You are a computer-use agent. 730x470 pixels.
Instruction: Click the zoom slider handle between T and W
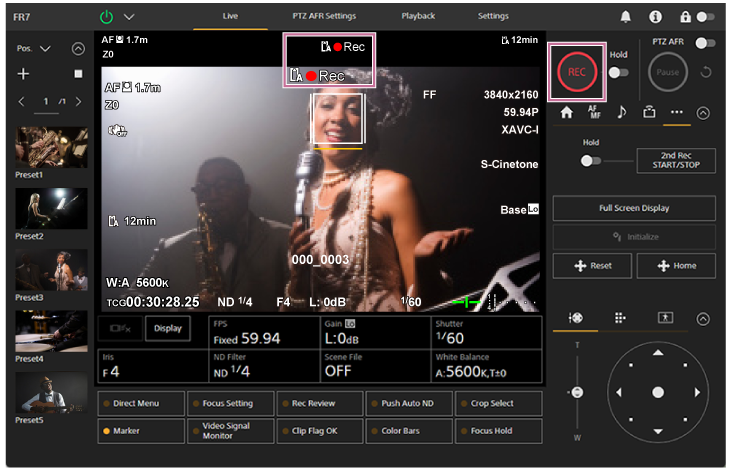click(x=576, y=392)
